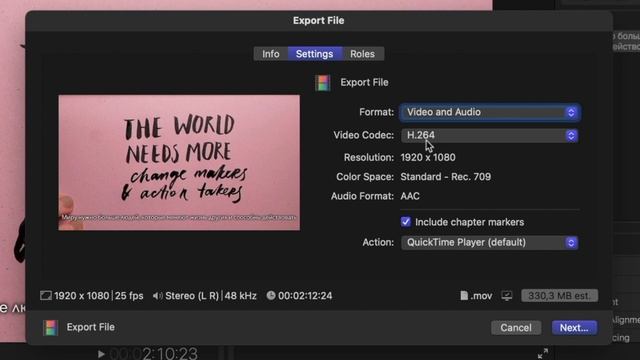Viewport: 640px width, 360px height.
Task: Click the timecode display in the viewer behind
Action: [x=153, y=353]
